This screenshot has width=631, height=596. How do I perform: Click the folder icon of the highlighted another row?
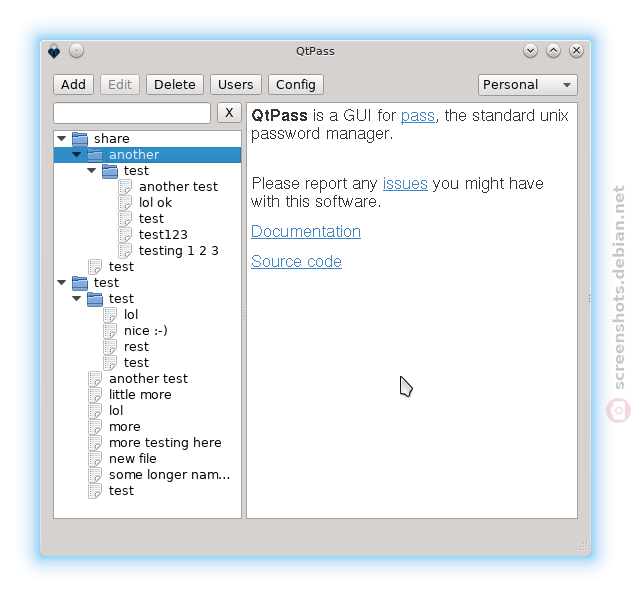pyautogui.click(x=95, y=155)
